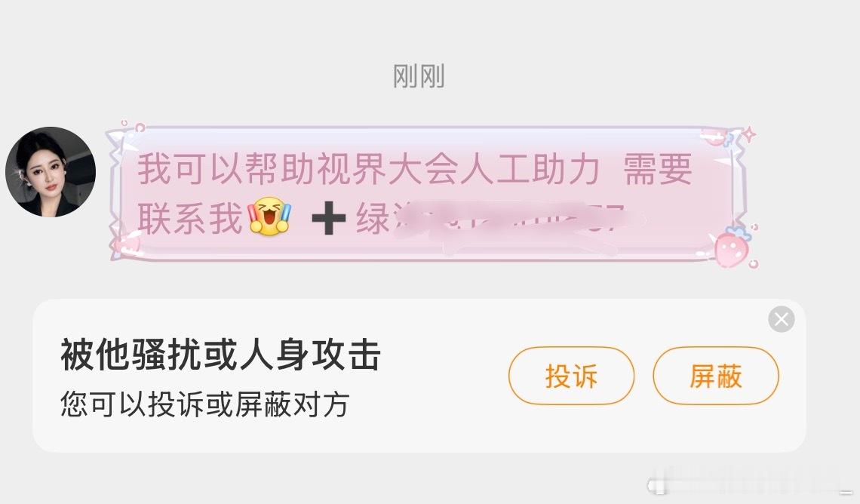Click the 联系我 text in the message
The width and height of the screenshot is (860, 504).
(x=190, y=218)
